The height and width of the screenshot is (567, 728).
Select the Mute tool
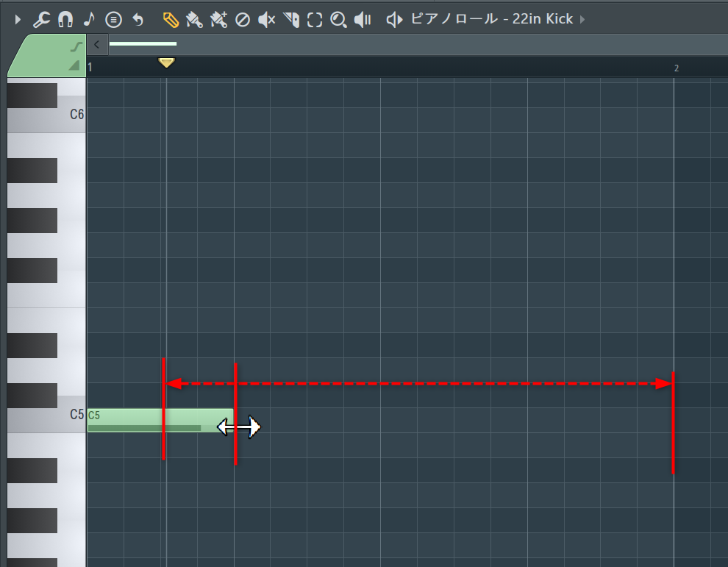click(266, 20)
